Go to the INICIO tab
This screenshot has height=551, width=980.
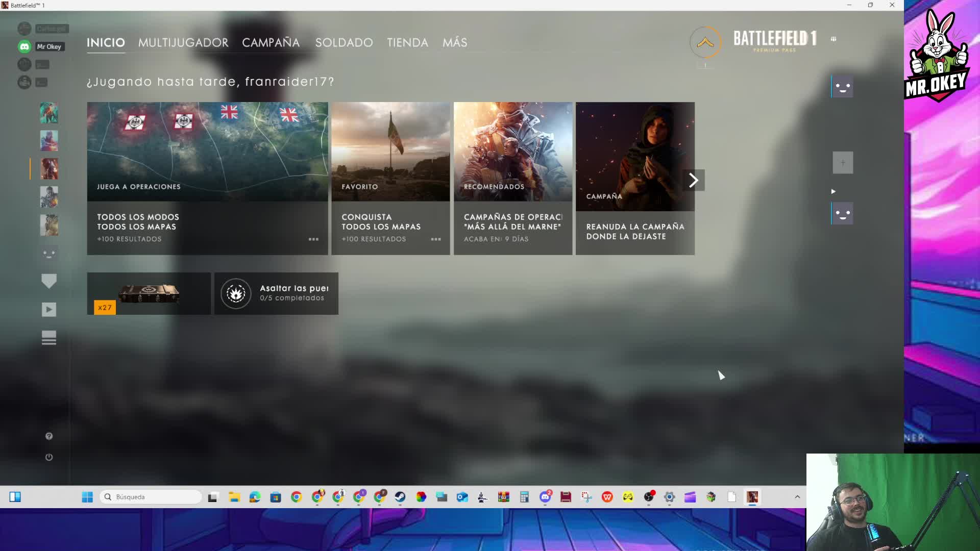point(106,42)
